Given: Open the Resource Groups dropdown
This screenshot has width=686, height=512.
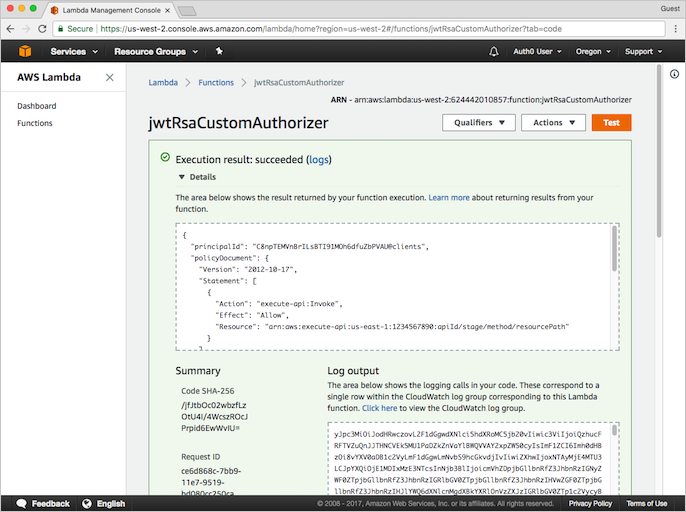Looking at the screenshot, I should (156, 52).
